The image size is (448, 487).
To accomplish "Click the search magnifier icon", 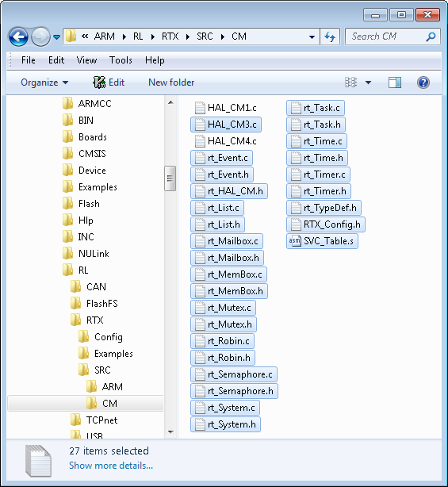I will click(x=431, y=36).
